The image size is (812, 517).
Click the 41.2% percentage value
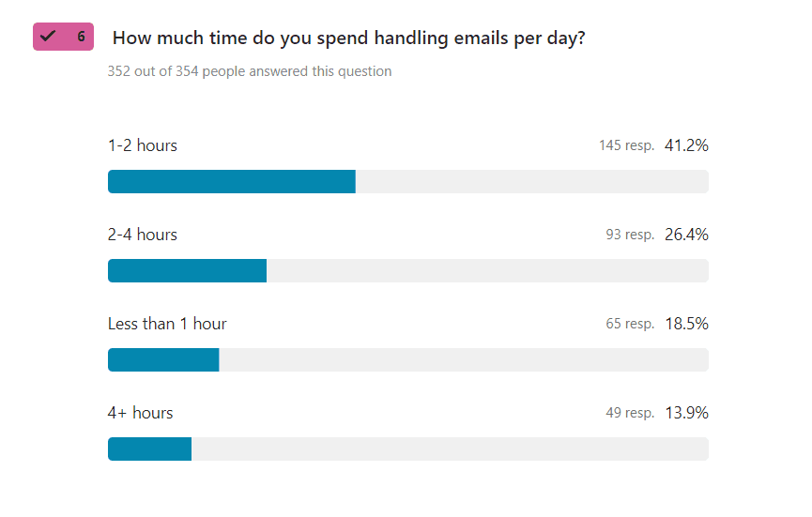686,145
